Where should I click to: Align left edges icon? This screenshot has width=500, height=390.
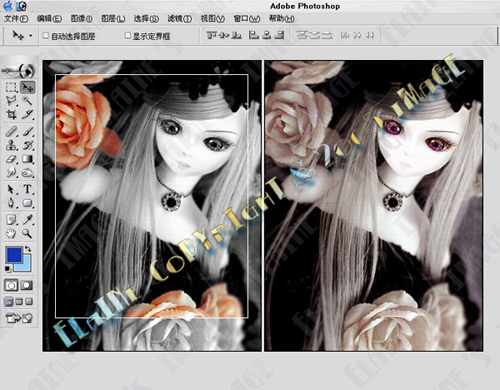click(x=254, y=35)
